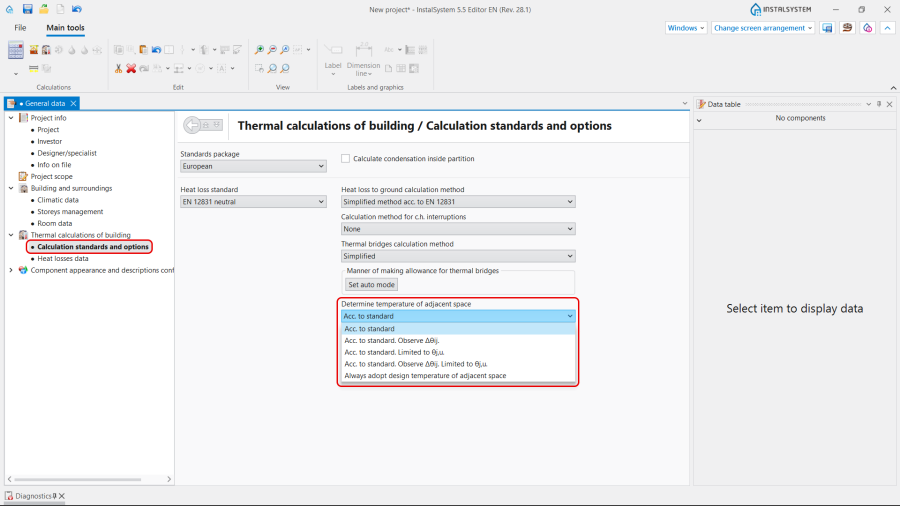Open the Standards package dropdown
The width and height of the screenshot is (900, 506).
click(x=253, y=166)
